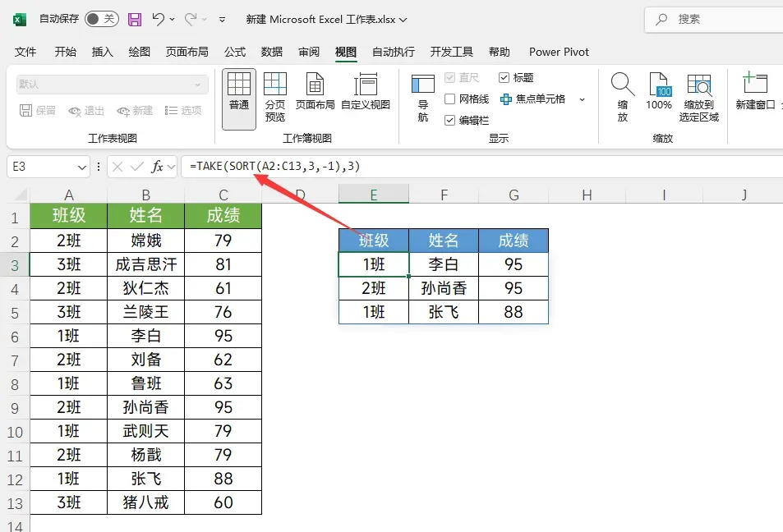Select cell containing 狄仁杰

click(x=145, y=288)
